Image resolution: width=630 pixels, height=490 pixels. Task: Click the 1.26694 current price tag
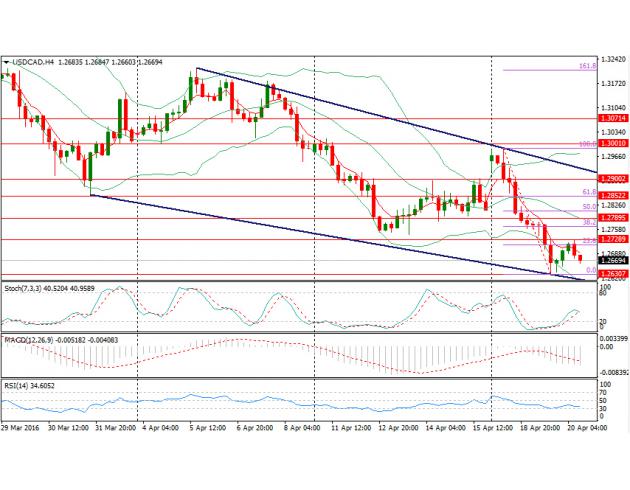[x=612, y=260]
